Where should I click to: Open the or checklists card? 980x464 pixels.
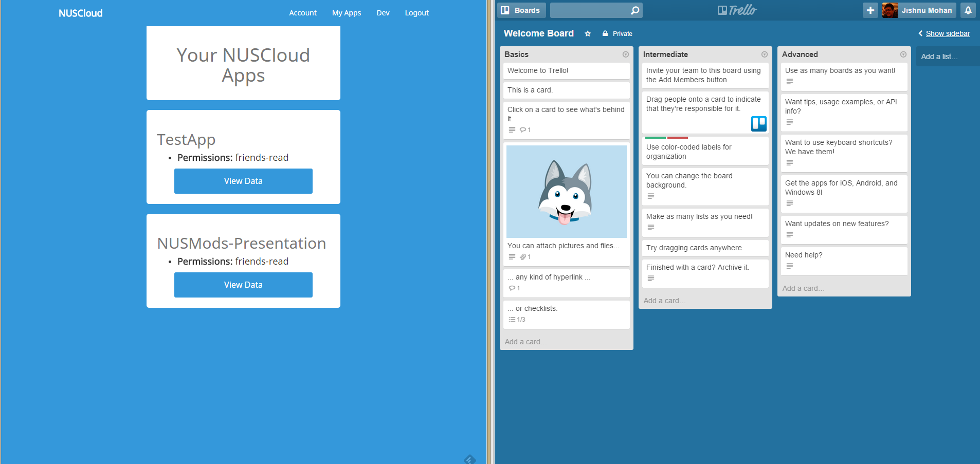(567, 314)
